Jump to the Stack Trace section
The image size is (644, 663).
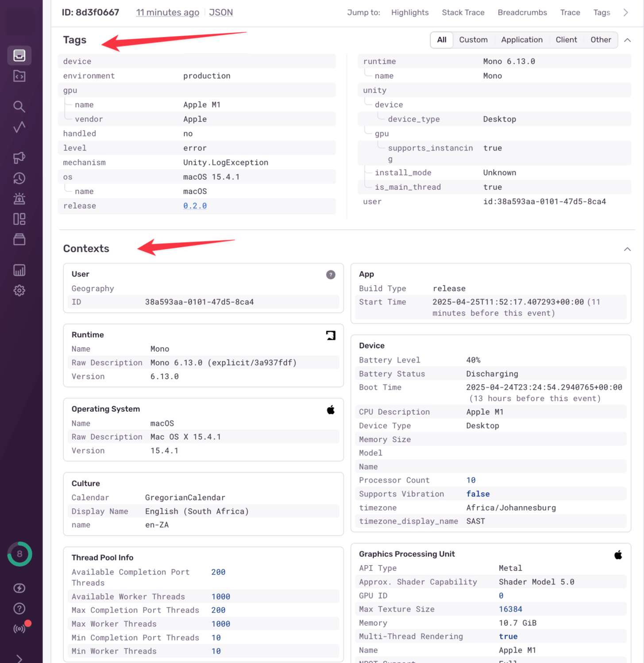tap(463, 12)
